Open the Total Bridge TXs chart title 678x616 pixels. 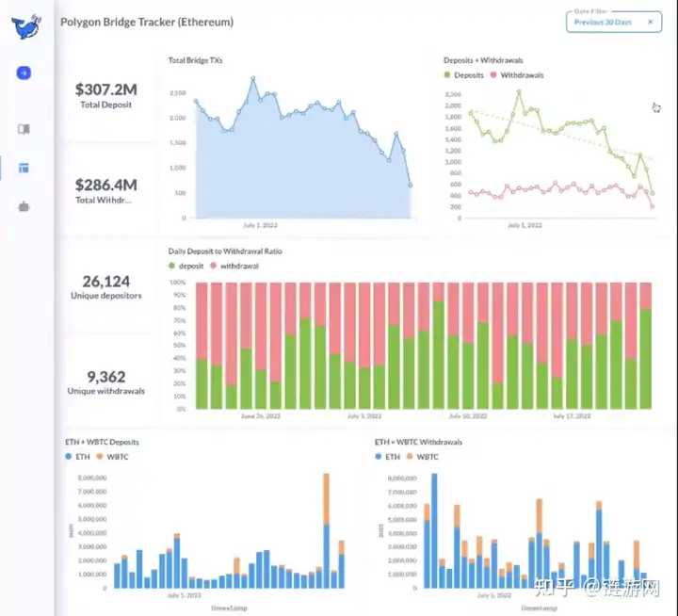(195, 60)
